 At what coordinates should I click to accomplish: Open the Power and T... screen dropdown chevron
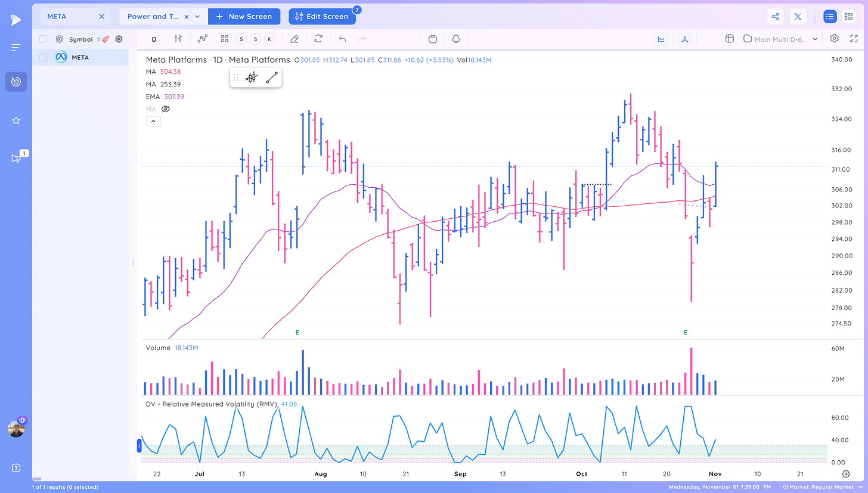[197, 17]
